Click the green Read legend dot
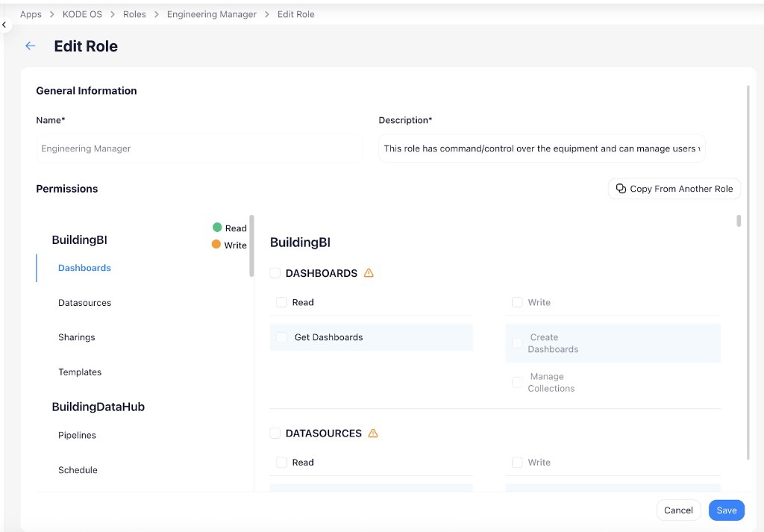Viewport: 764px width, 532px height. coord(217,228)
